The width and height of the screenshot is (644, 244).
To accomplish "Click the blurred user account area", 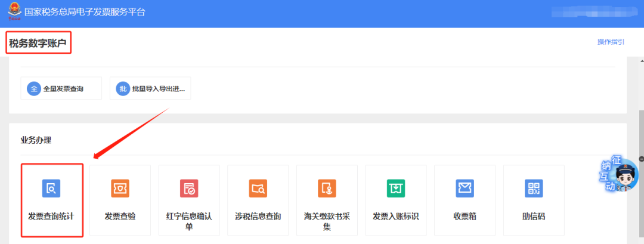I will click(587, 12).
